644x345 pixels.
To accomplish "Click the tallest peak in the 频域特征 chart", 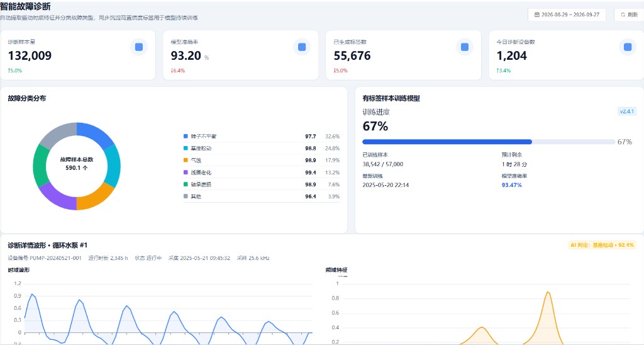I will [548, 292].
